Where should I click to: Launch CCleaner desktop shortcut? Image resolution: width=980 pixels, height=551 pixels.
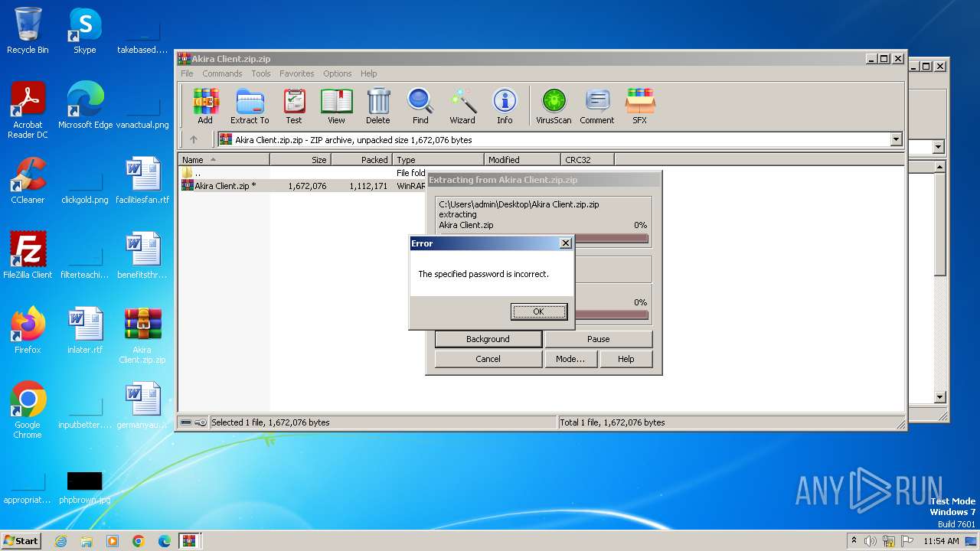(x=28, y=181)
